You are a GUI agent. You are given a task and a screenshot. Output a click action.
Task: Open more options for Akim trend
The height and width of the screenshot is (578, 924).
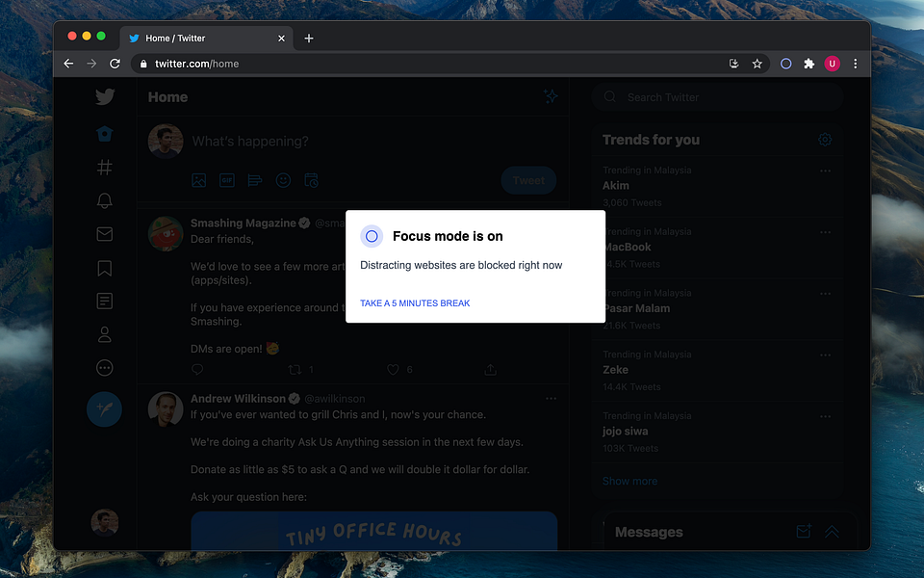tap(825, 171)
